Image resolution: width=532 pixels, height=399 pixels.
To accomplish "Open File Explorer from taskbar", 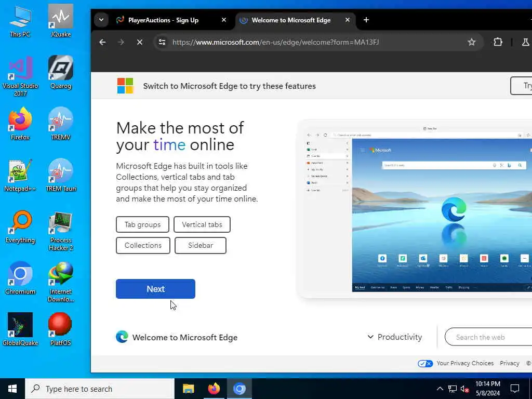I will pyautogui.click(x=188, y=389).
